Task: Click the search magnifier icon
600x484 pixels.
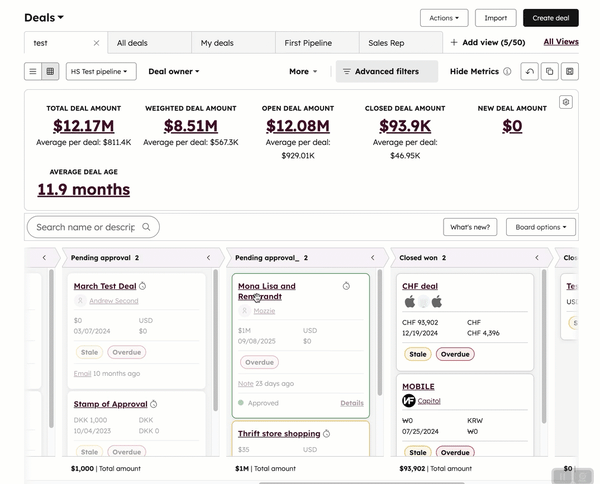Action: click(147, 227)
